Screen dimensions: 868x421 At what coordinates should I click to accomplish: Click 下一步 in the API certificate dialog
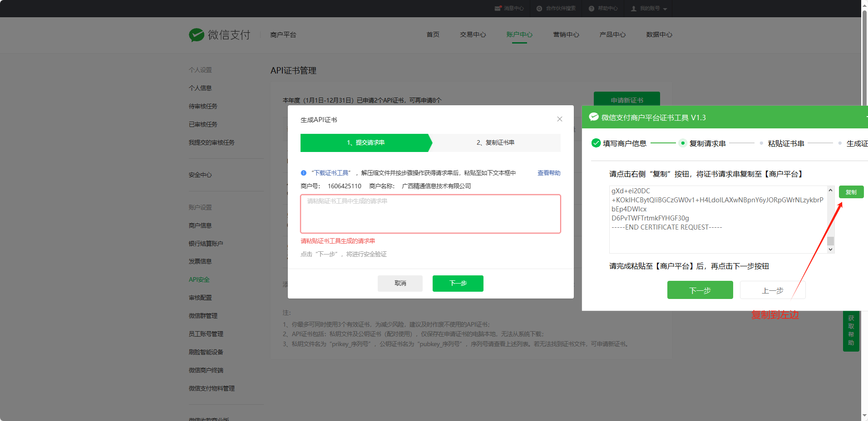coord(458,283)
